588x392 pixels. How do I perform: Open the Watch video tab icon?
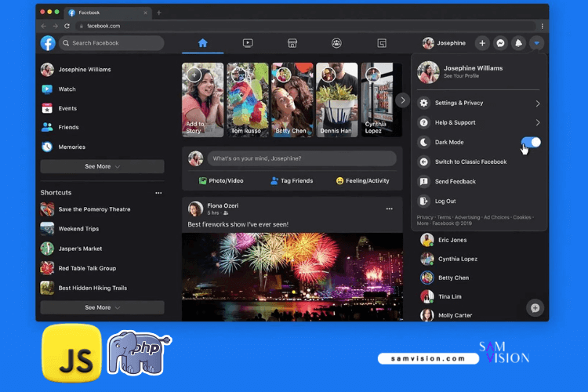pyautogui.click(x=248, y=43)
